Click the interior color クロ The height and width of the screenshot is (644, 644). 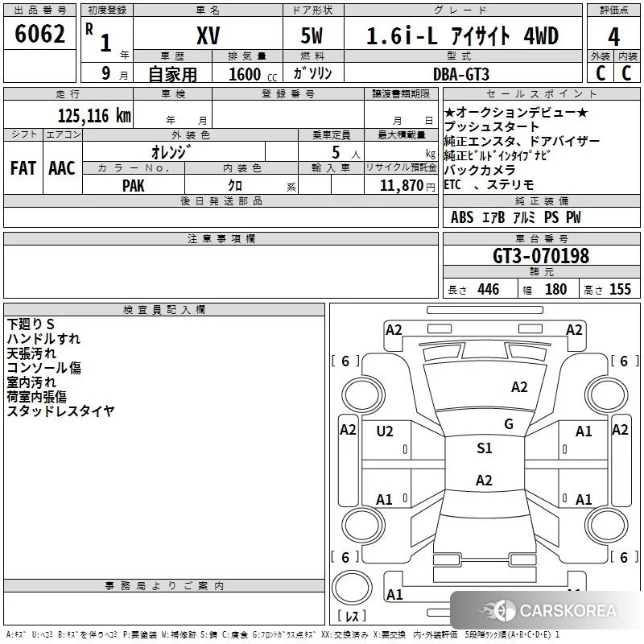pos(235,186)
